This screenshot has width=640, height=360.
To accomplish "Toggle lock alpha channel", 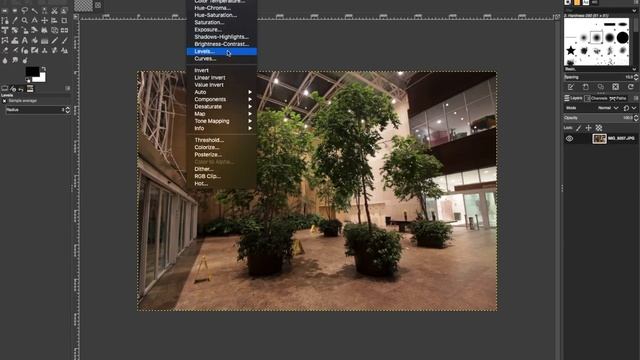I will coord(599,128).
